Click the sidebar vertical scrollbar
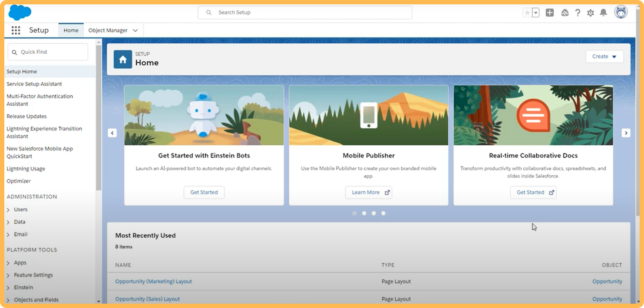Image resolution: width=644 pixels, height=308 pixels. 99,117
